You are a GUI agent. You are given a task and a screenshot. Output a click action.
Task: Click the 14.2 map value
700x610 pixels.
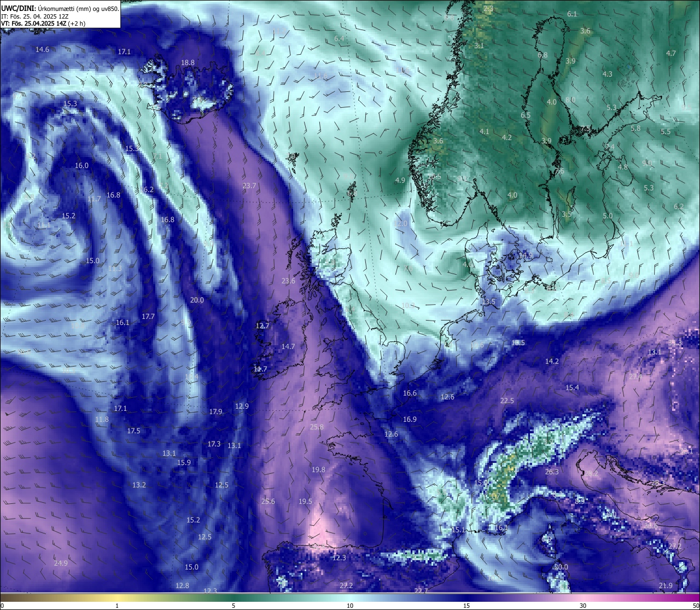pyautogui.click(x=552, y=361)
